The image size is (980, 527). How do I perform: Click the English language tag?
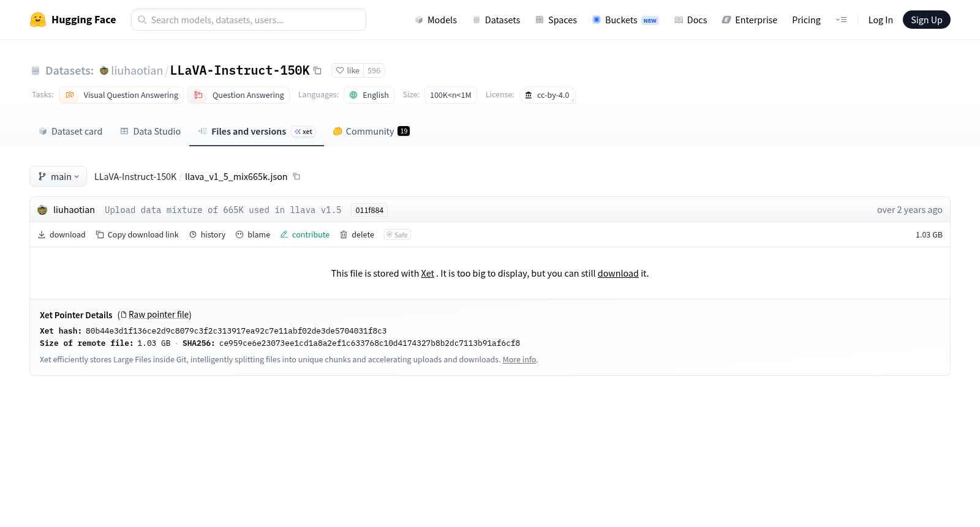click(369, 95)
